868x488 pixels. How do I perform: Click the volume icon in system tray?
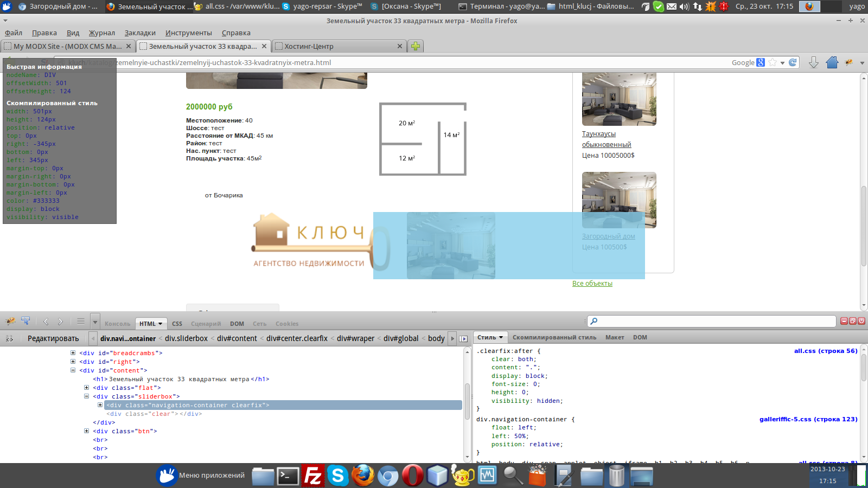tap(685, 7)
